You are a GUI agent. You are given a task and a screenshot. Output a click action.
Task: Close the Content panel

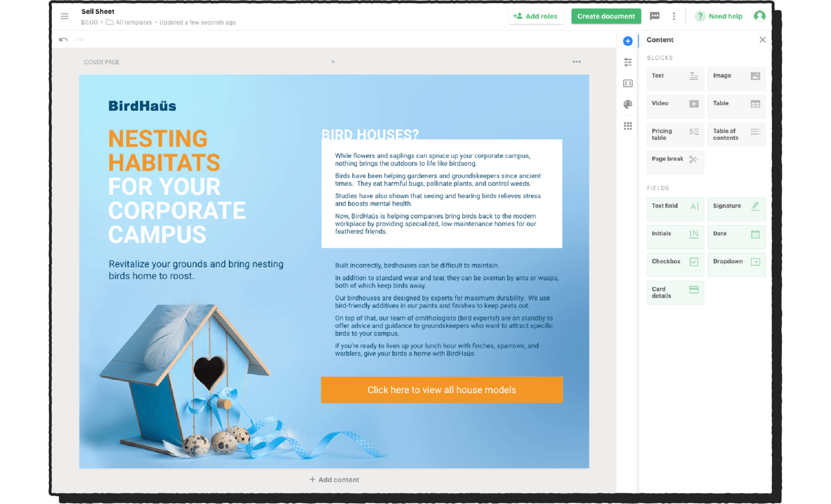tap(762, 40)
